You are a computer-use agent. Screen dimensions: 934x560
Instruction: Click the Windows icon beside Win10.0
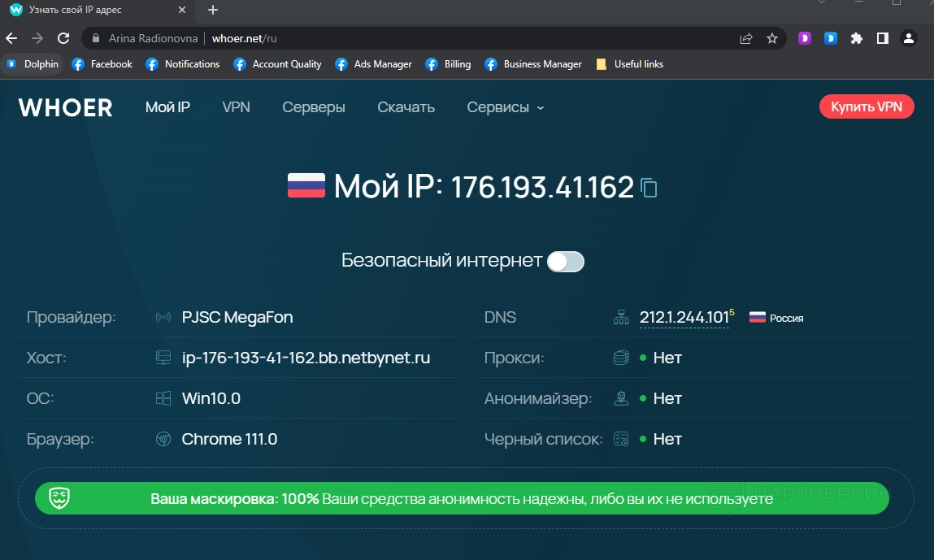pos(163,398)
